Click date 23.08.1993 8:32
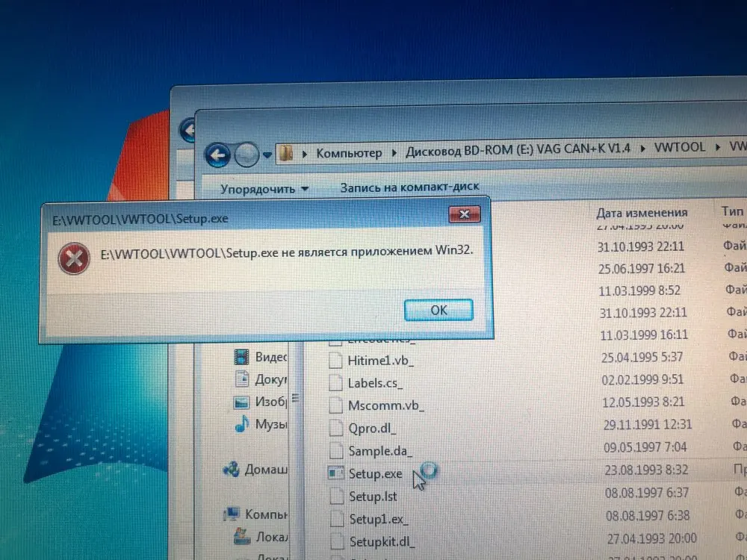The image size is (747, 560). coord(646,470)
